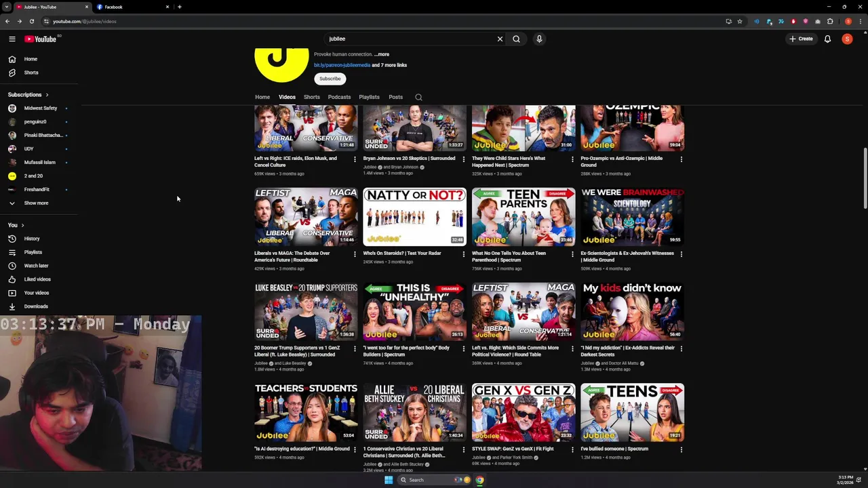The width and height of the screenshot is (868, 488).
Task: Open the notifications bell
Action: click(827, 39)
